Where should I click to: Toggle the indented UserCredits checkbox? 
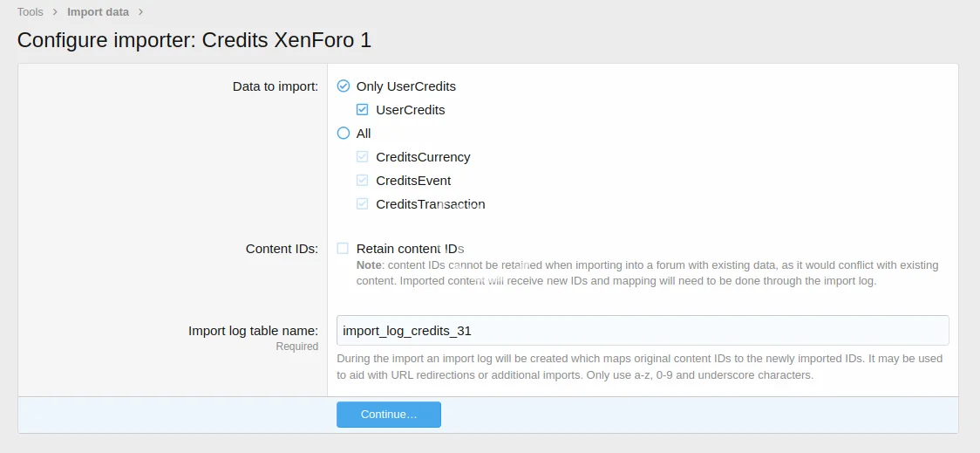point(363,110)
